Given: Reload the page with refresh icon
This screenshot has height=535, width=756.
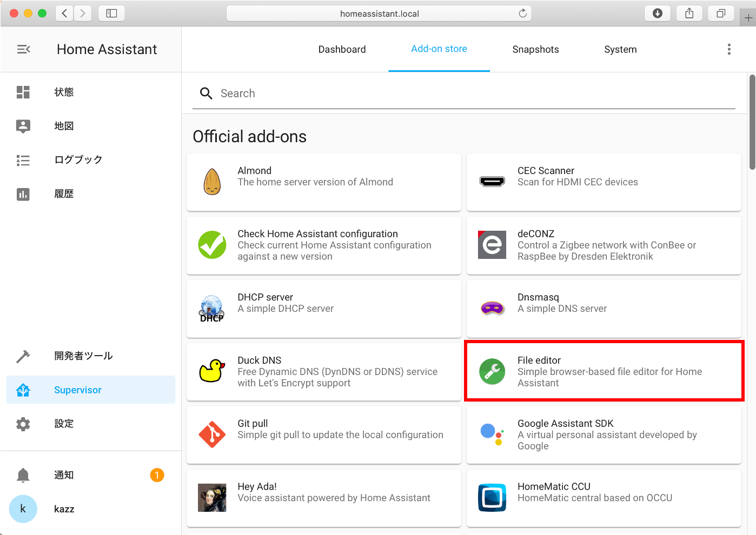Looking at the screenshot, I should click(x=522, y=14).
